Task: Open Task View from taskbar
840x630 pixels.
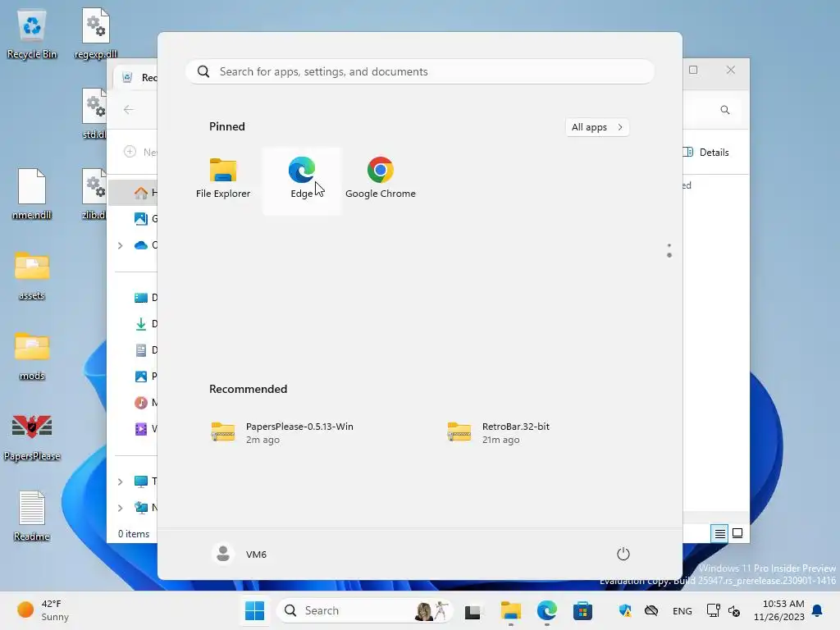Action: [472, 610]
